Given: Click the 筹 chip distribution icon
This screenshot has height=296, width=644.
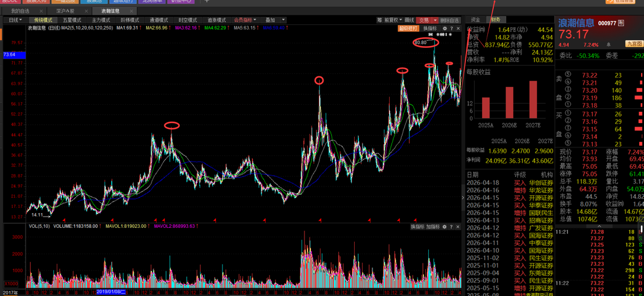Looking at the screenshot, I should (x=379, y=20).
